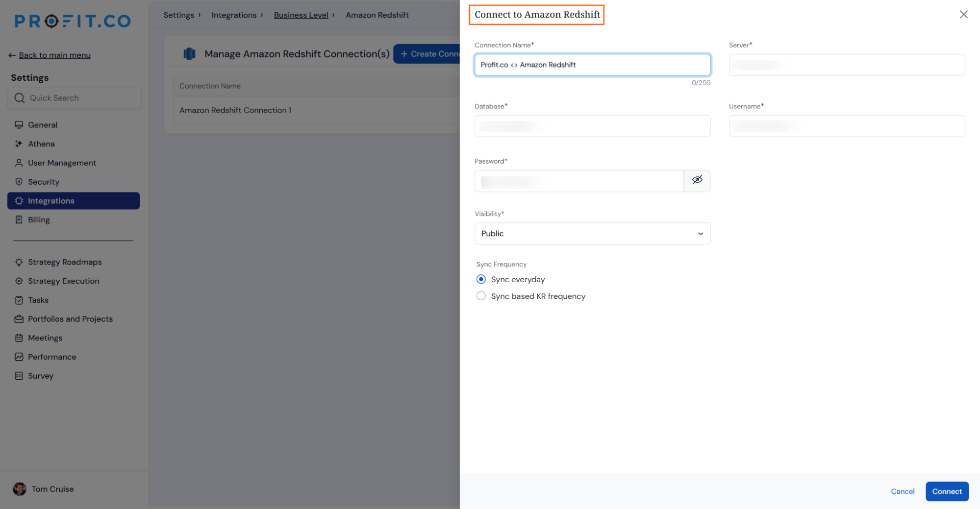Close the Connect to Amazon Redshift panel
The width and height of the screenshot is (980, 509).
pos(963,15)
